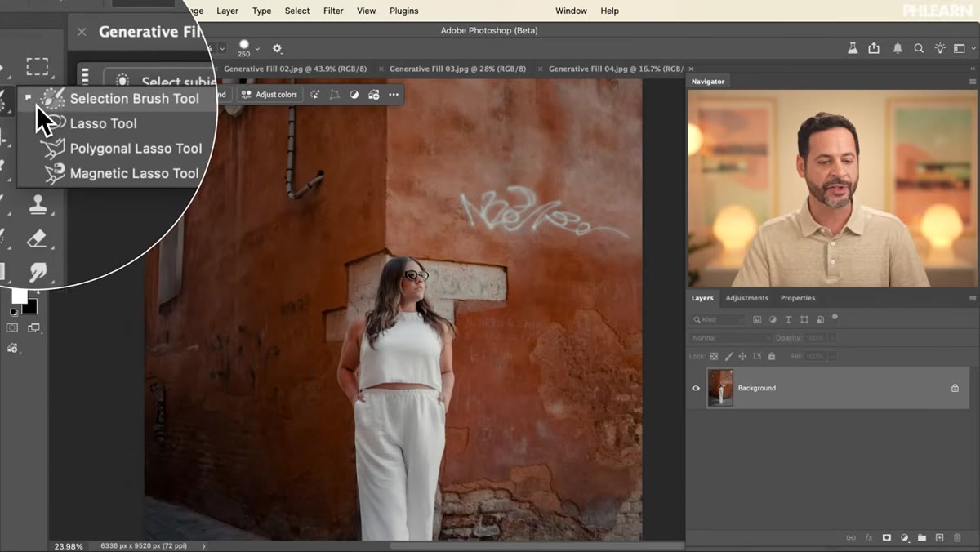
Task: Open the Normal blend mode dropdown
Action: click(731, 338)
